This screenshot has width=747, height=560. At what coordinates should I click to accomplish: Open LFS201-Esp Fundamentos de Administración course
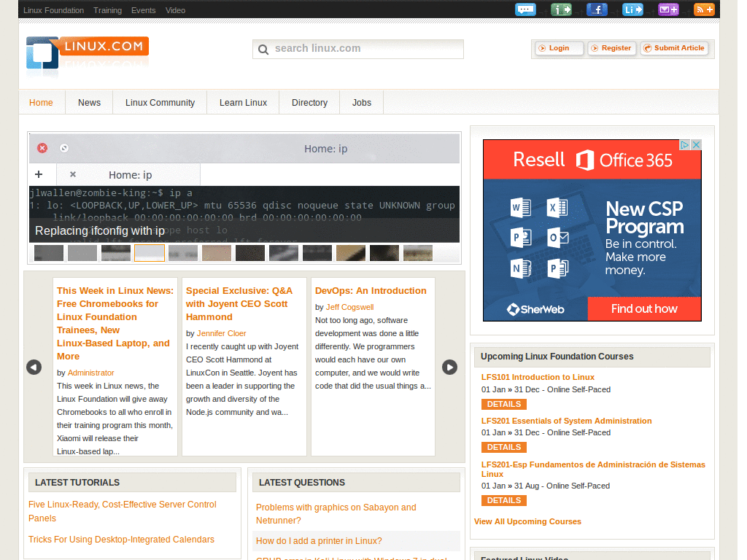click(593, 469)
